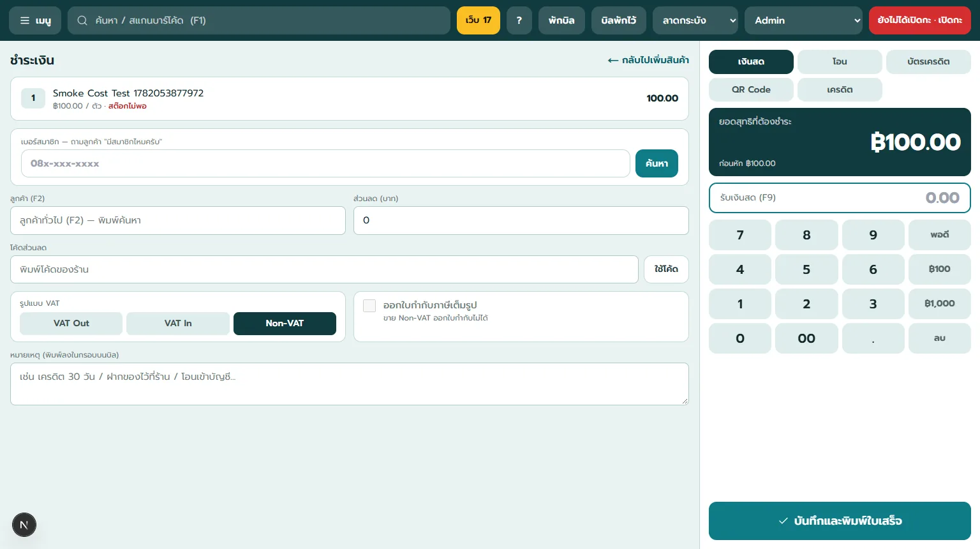Tap the พอดี exact amount key
Viewport: 980px width, 549px height.
point(940,235)
